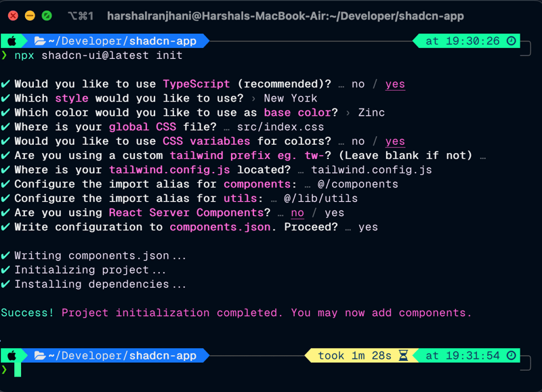Click the clock icon beside 19:31:54
Viewport: 542px width, 392px height.
tap(512, 355)
